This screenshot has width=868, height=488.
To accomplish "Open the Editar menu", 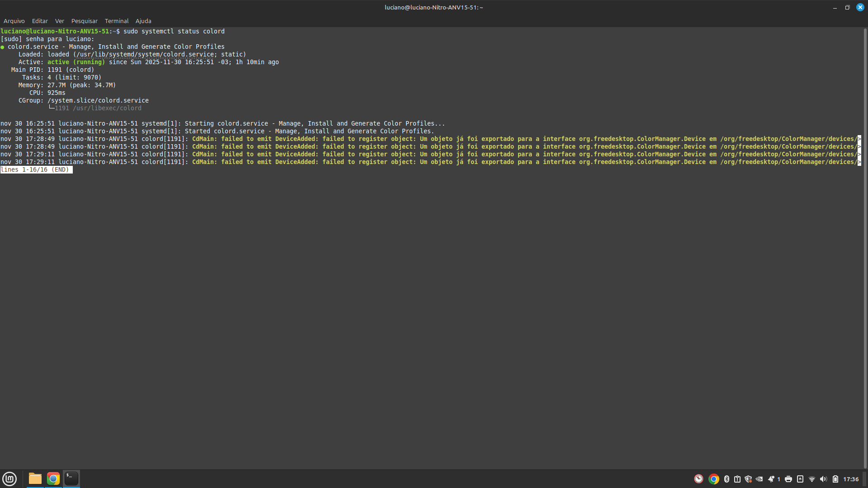I will 40,21.
